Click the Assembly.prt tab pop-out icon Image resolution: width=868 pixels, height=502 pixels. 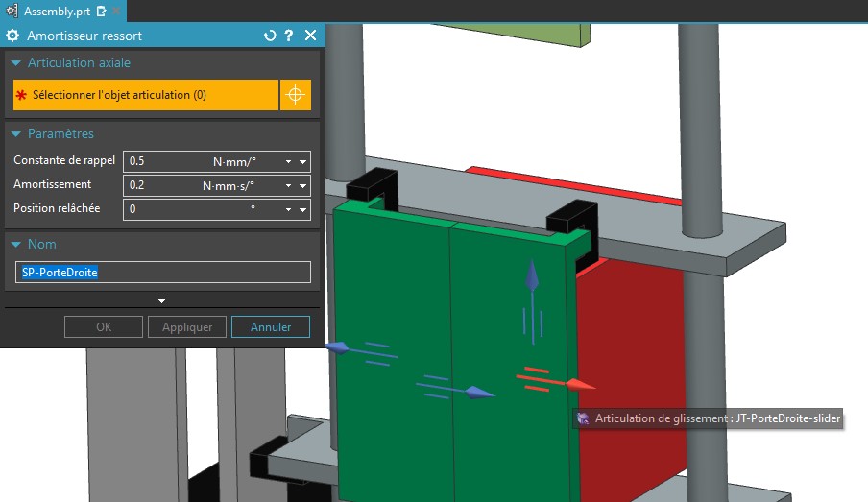(101, 12)
